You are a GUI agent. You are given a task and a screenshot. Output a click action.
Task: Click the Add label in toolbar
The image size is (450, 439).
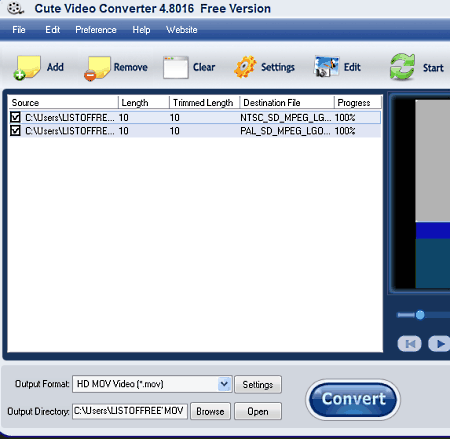point(55,67)
